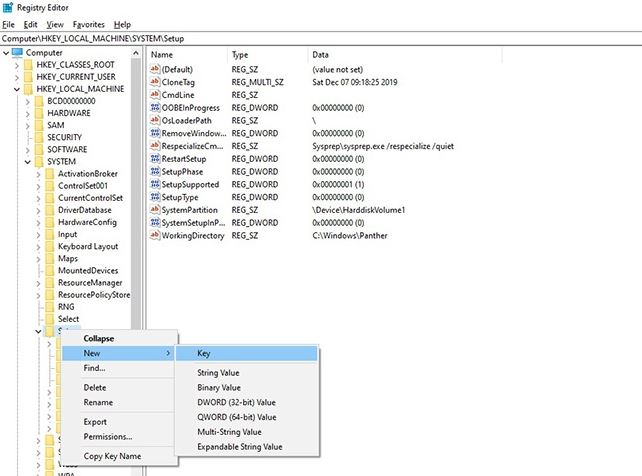Click the MountedDevices folder icon
The image size is (642, 476).
50,271
